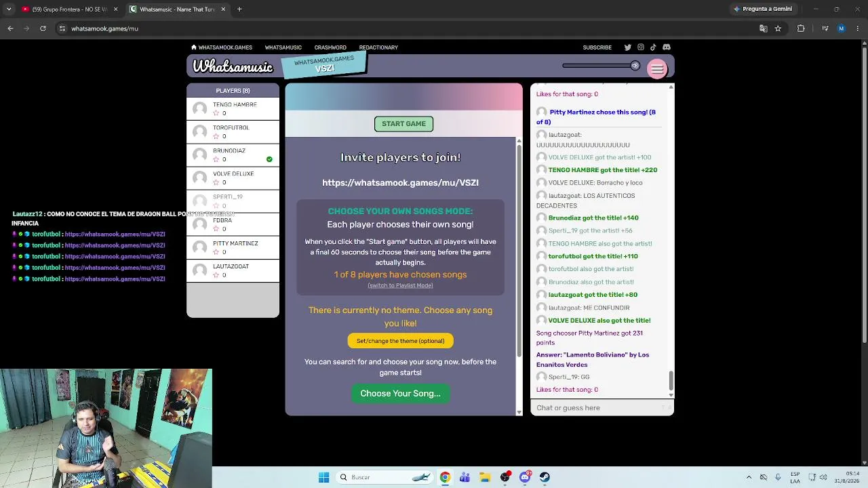
Task: Show hidden system tray icons
Action: (x=749, y=477)
